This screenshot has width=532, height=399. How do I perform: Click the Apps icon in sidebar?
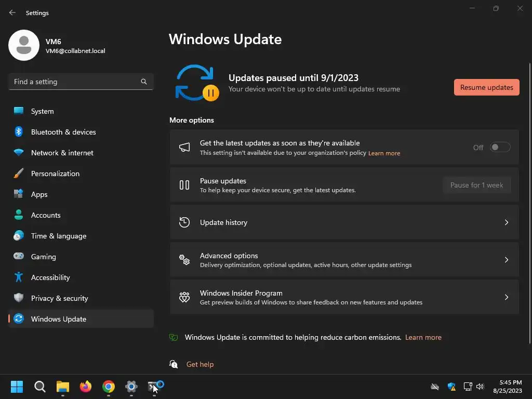19,194
